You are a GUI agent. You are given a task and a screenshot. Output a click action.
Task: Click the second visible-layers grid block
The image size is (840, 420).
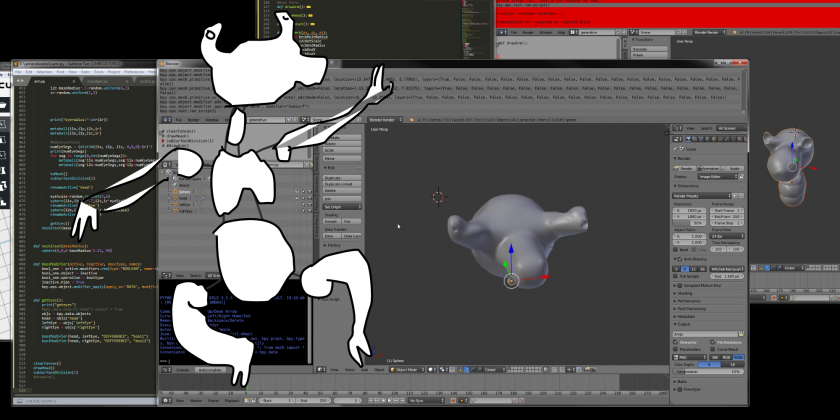(x=533, y=370)
